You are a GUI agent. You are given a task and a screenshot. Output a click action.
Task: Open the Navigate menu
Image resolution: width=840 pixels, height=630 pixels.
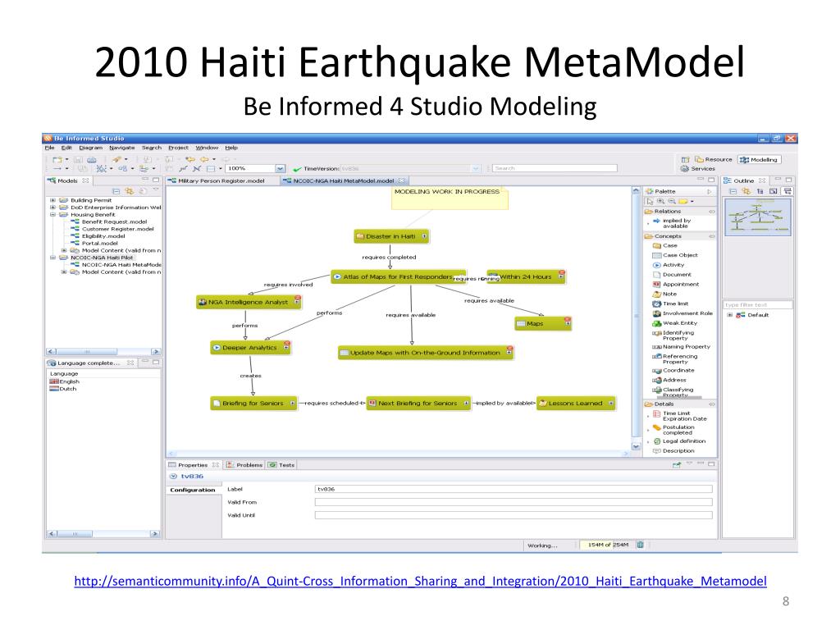(122, 148)
